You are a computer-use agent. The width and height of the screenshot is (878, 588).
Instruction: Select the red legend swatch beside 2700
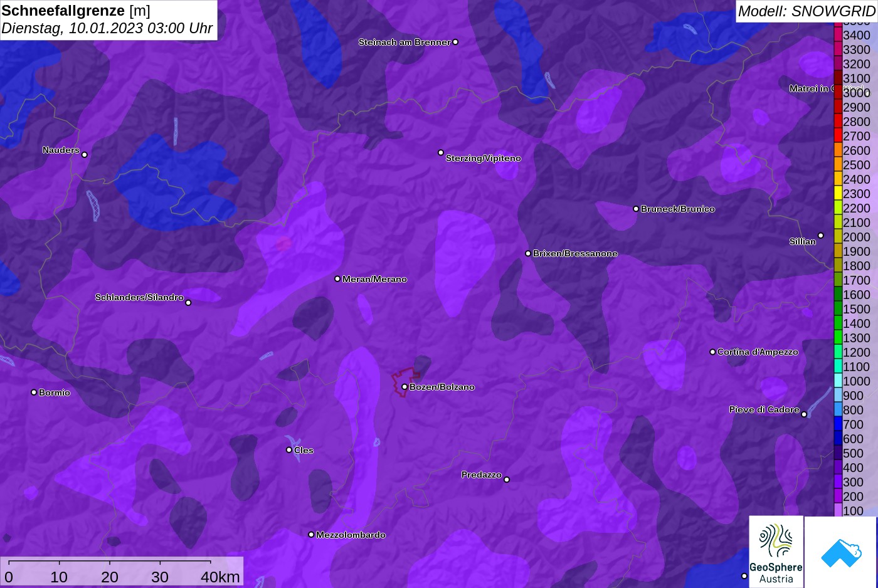pos(838,136)
